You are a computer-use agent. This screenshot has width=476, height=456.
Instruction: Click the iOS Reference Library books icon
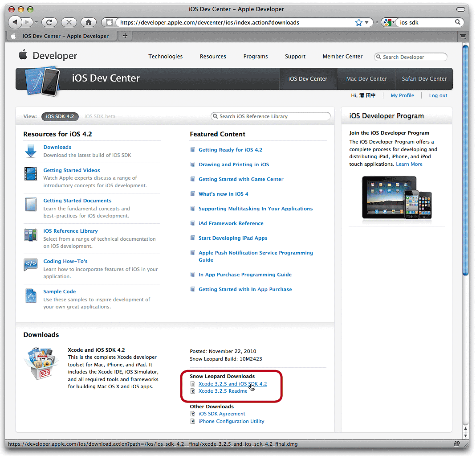pyautogui.click(x=31, y=234)
